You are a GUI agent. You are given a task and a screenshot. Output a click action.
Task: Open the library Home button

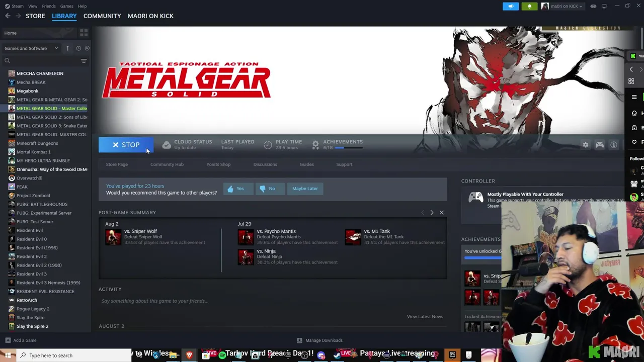39,33
